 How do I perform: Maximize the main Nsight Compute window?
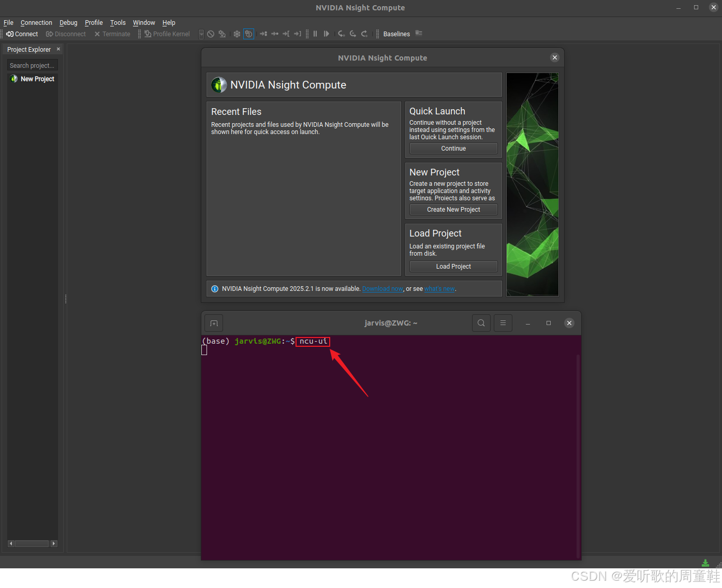pyautogui.click(x=696, y=8)
